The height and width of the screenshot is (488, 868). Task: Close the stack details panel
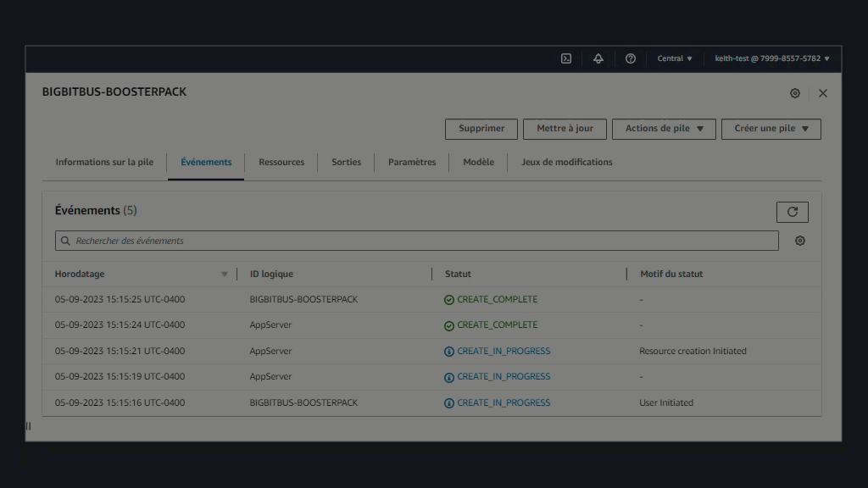pyautogui.click(x=823, y=93)
